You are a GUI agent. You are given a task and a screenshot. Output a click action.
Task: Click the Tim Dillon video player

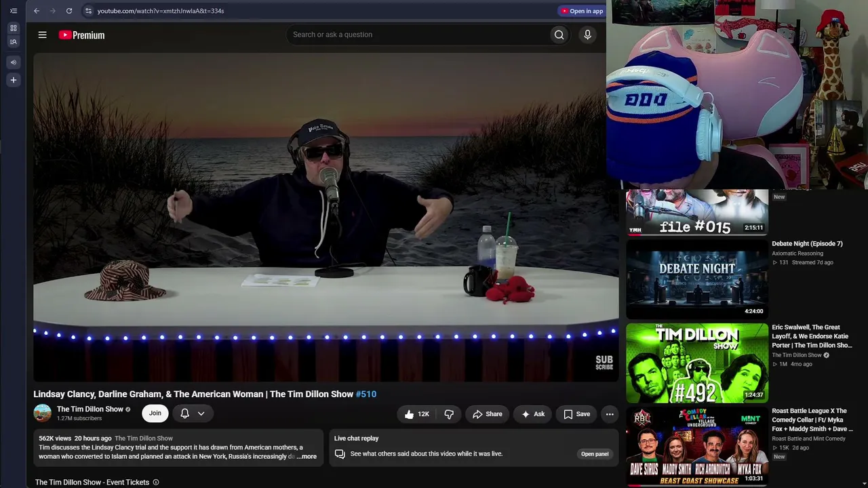325,217
